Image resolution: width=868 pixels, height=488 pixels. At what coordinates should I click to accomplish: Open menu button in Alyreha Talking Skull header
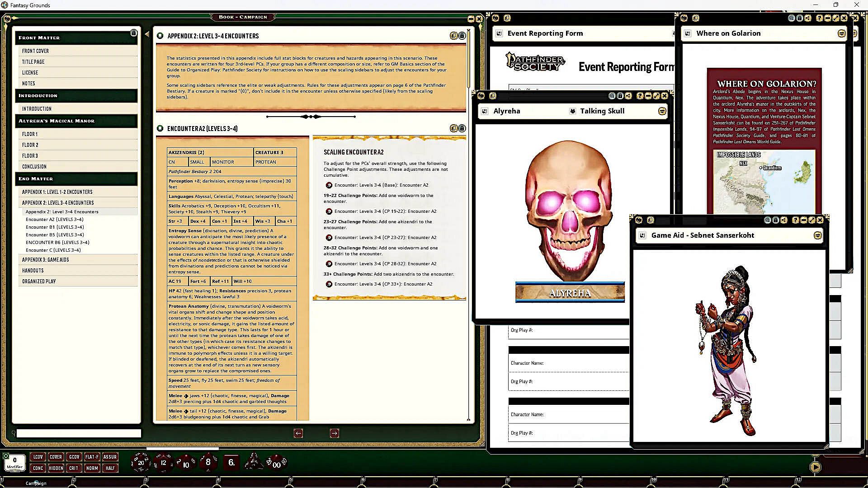(x=662, y=111)
